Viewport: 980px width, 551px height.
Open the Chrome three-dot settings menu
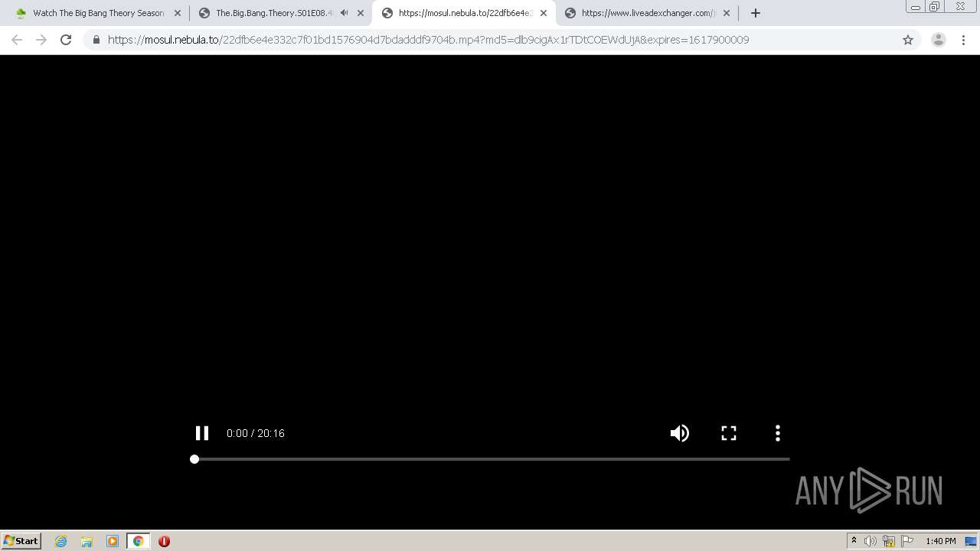point(963,40)
